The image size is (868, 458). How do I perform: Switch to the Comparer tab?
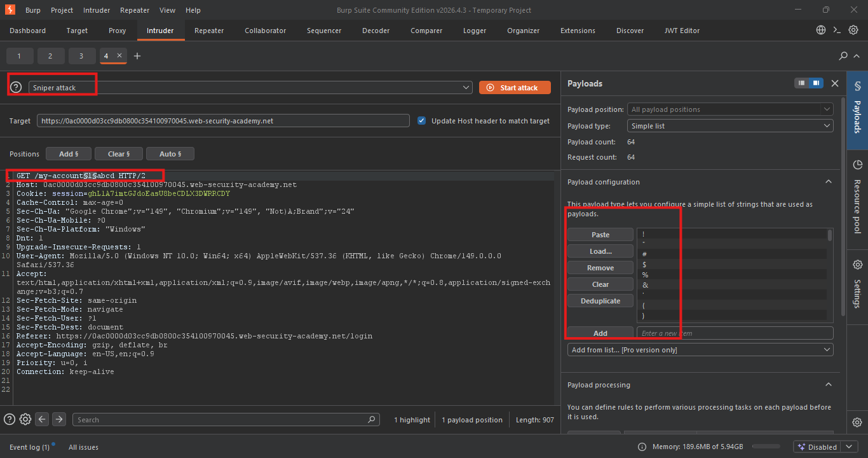[x=426, y=31]
